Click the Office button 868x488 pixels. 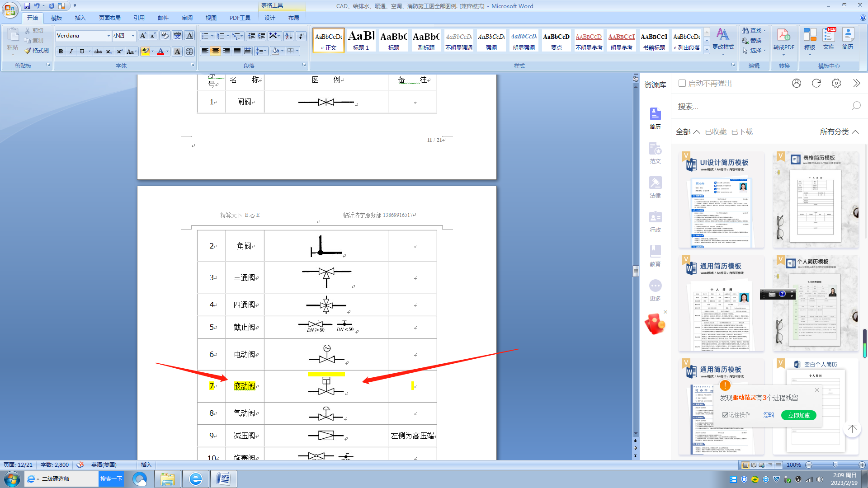point(10,10)
